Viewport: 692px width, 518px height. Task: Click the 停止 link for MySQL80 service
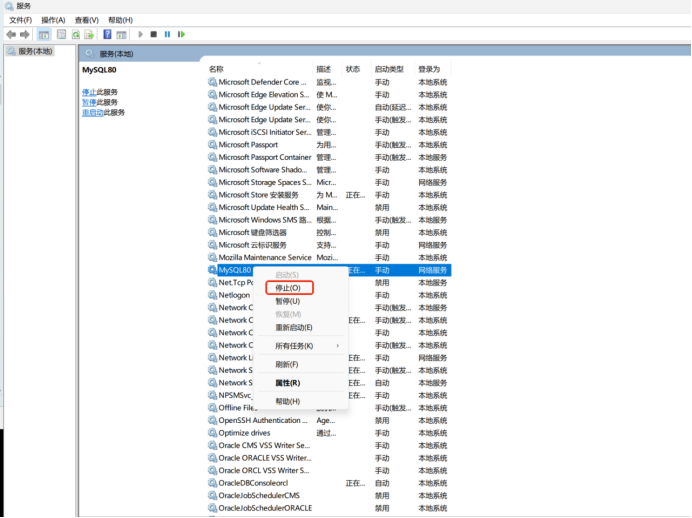[89, 92]
